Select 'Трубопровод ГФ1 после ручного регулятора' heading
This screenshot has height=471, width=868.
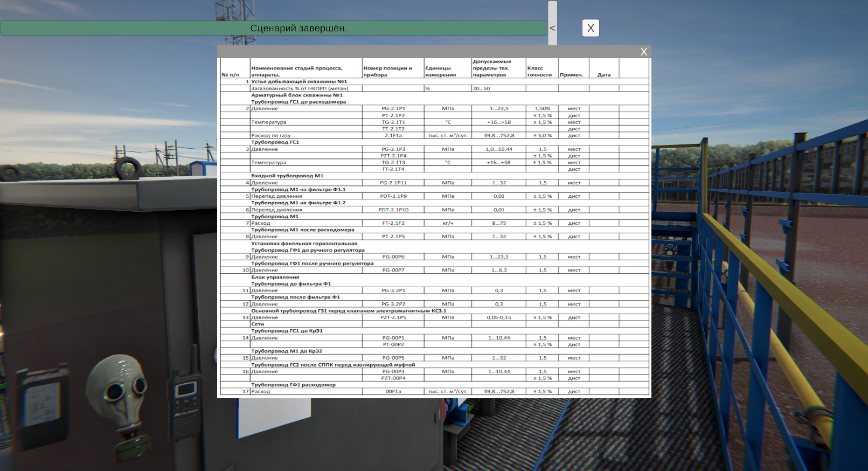pos(313,264)
